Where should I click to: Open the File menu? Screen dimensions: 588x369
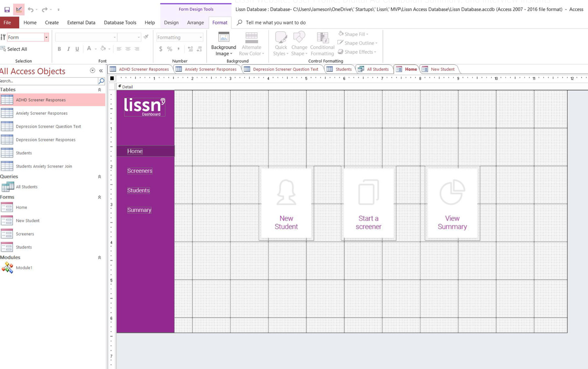8,23
